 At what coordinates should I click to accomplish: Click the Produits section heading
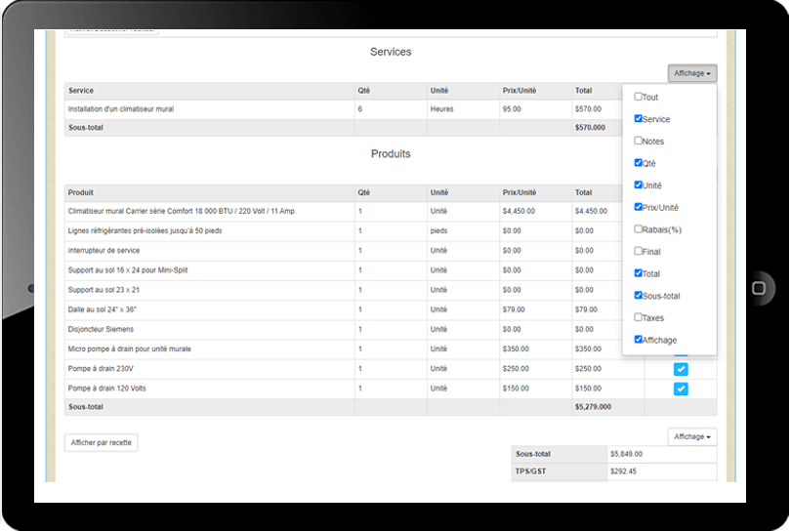[x=391, y=154]
